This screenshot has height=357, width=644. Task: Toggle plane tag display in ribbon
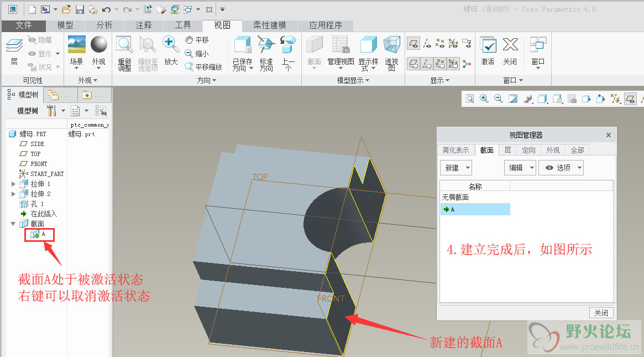click(413, 64)
